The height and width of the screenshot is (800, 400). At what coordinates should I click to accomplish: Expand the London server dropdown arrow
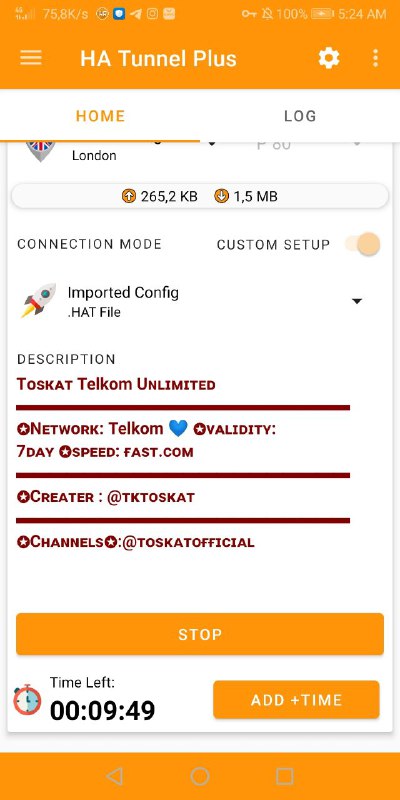click(212, 144)
